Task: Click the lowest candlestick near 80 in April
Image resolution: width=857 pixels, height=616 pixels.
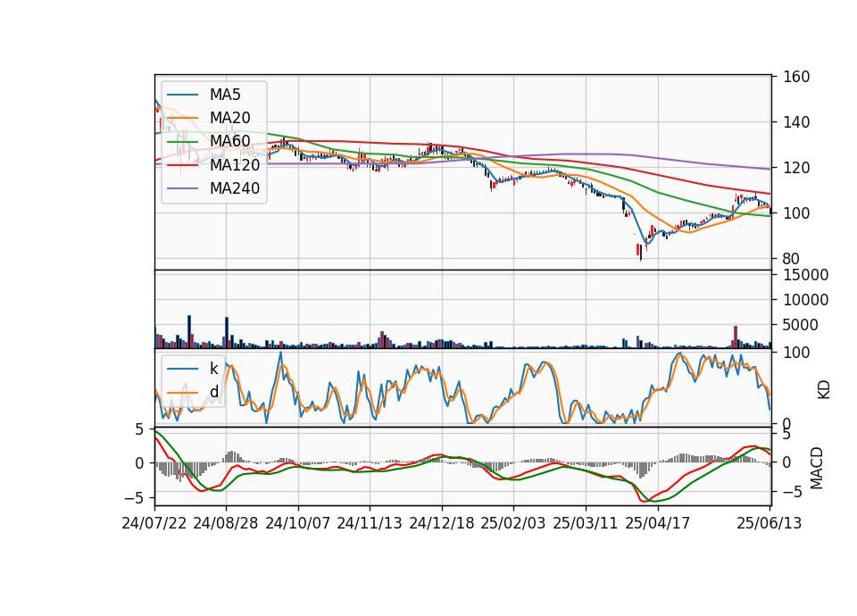Action: tap(641, 253)
